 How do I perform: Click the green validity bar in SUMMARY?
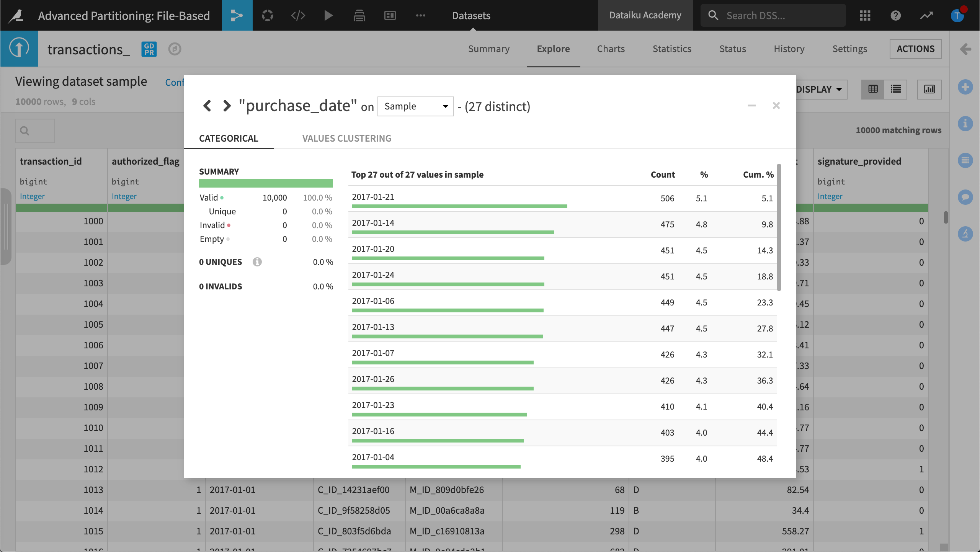(x=266, y=183)
